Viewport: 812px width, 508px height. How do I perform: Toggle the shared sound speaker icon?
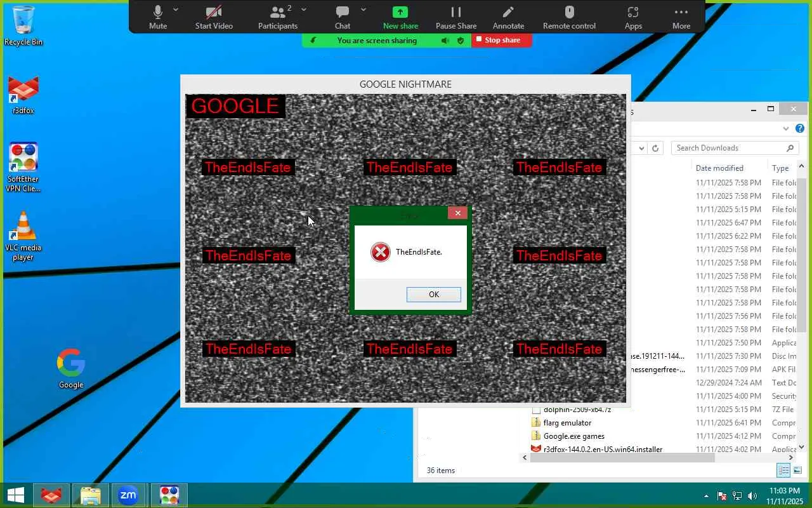445,41
